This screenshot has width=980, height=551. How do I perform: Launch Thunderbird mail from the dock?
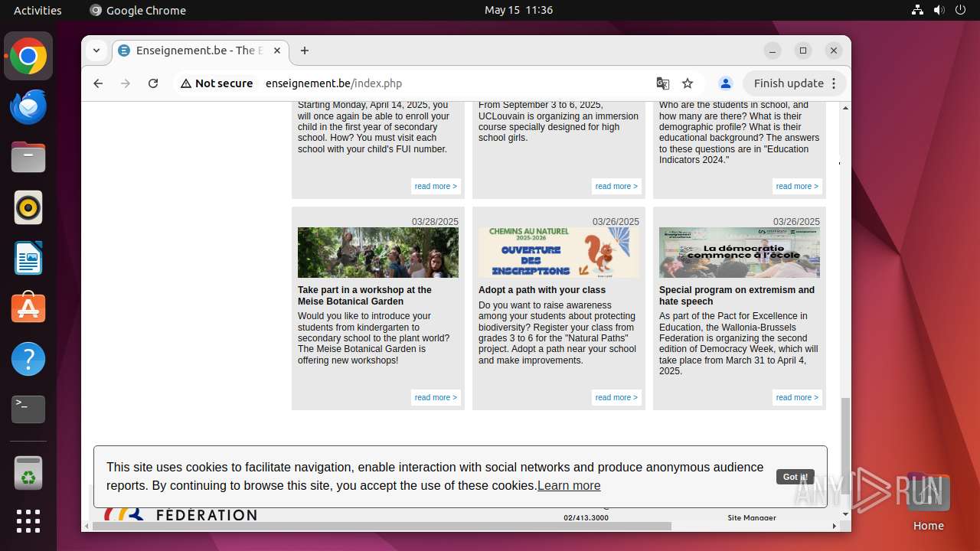click(28, 106)
